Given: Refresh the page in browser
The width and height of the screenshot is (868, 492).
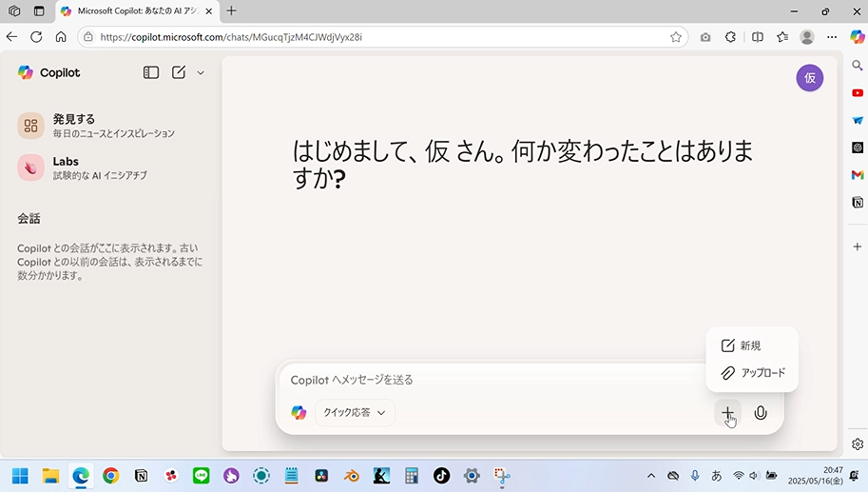Looking at the screenshot, I should pyautogui.click(x=36, y=37).
